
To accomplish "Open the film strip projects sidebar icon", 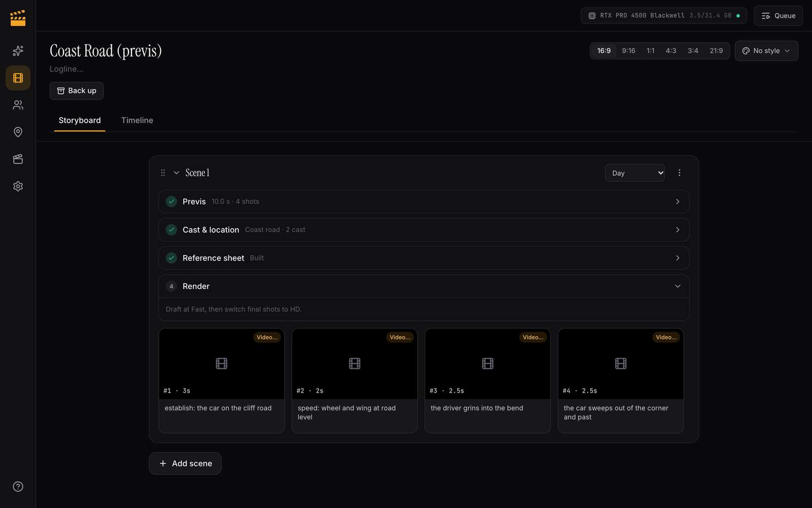I will [x=18, y=78].
